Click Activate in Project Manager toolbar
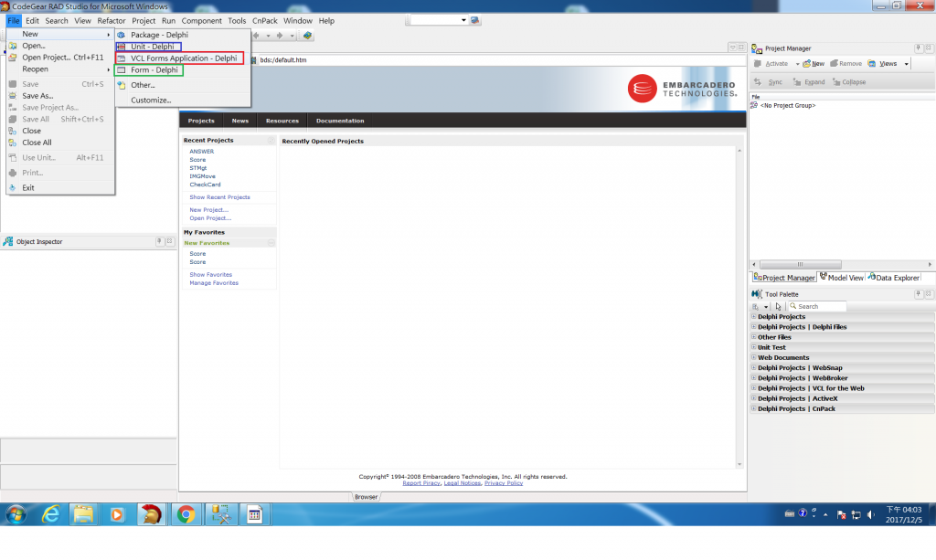 tap(771, 64)
